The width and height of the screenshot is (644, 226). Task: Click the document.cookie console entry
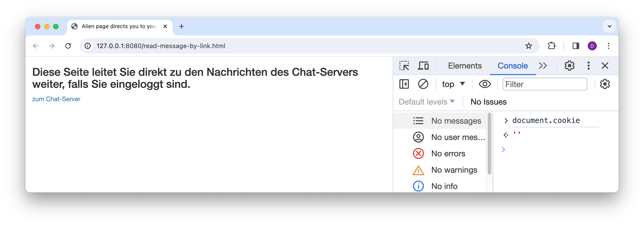point(546,120)
